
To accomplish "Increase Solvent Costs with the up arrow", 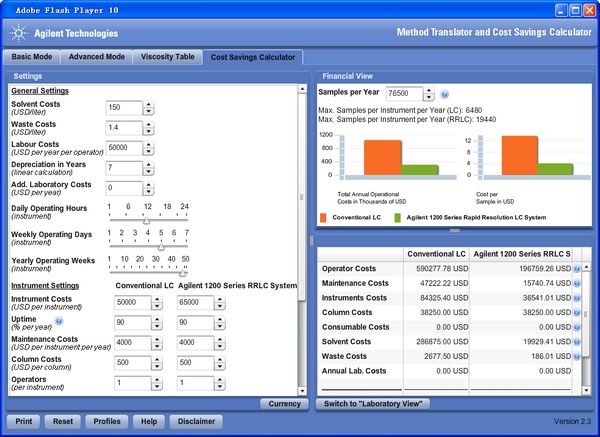I will (148, 104).
